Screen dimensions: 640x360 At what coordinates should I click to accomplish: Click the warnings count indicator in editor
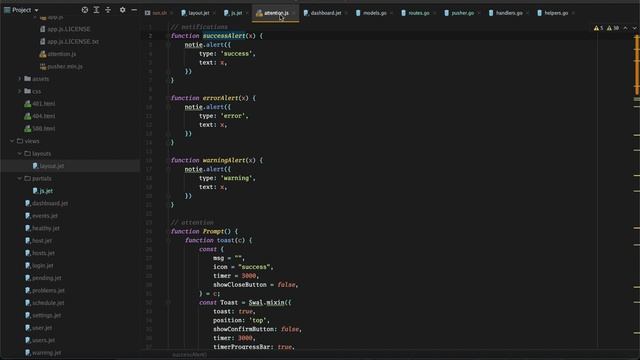coord(598,28)
